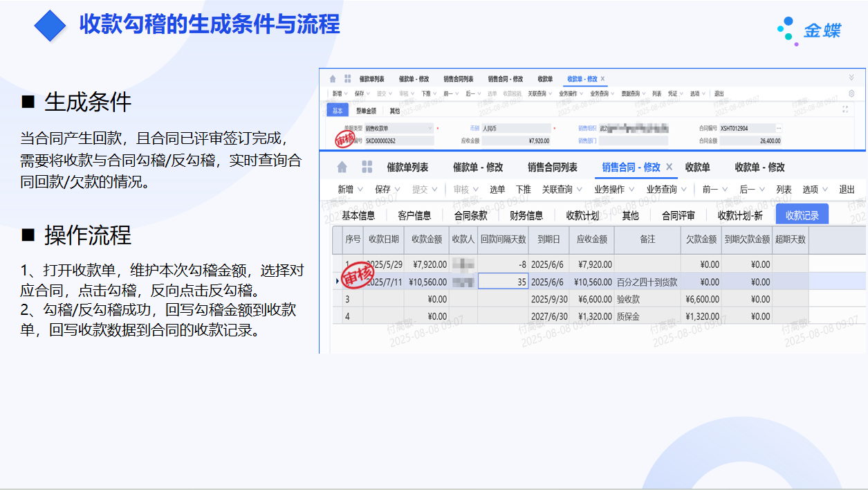The width and height of the screenshot is (868, 490).
Task: Open the 合同评审 tab
Action: point(678,215)
